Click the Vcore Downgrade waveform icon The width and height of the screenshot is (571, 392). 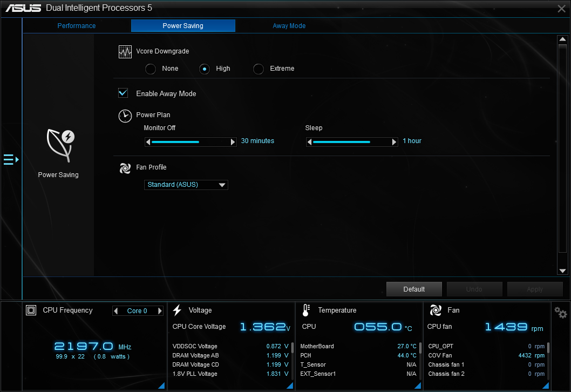125,52
